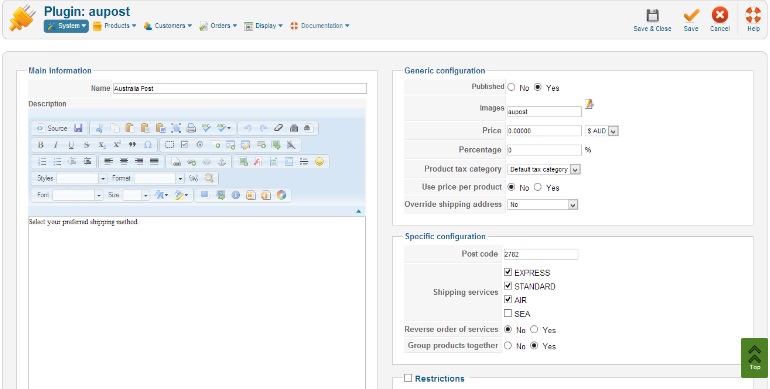Click the editor's blue floppy save icon

[x=78, y=128]
